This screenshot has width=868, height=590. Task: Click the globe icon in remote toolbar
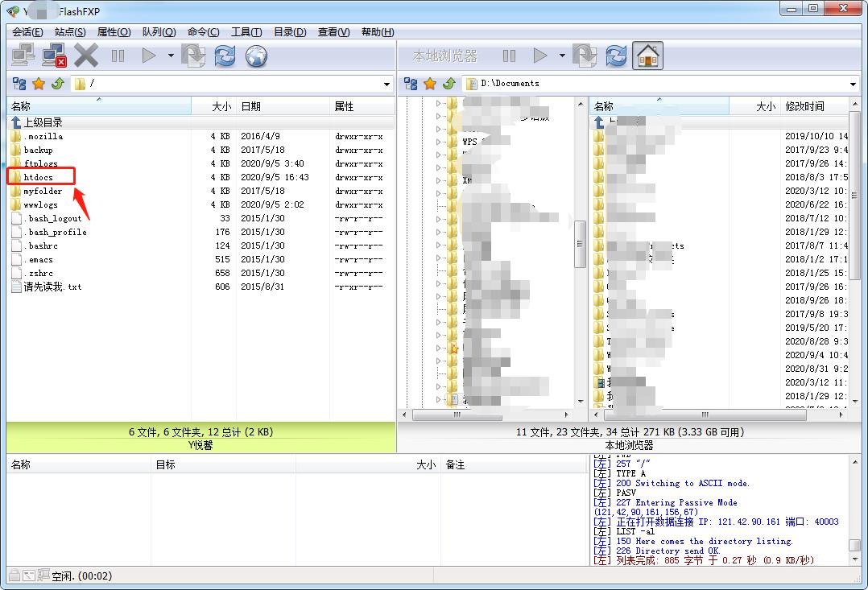[256, 56]
